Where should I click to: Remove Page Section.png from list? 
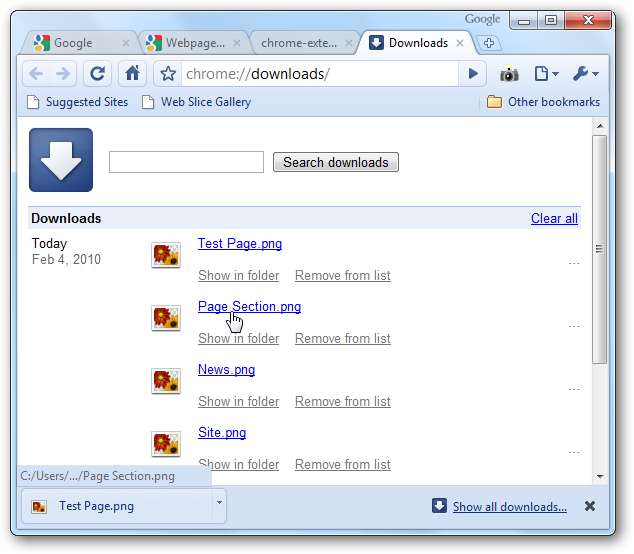click(343, 338)
